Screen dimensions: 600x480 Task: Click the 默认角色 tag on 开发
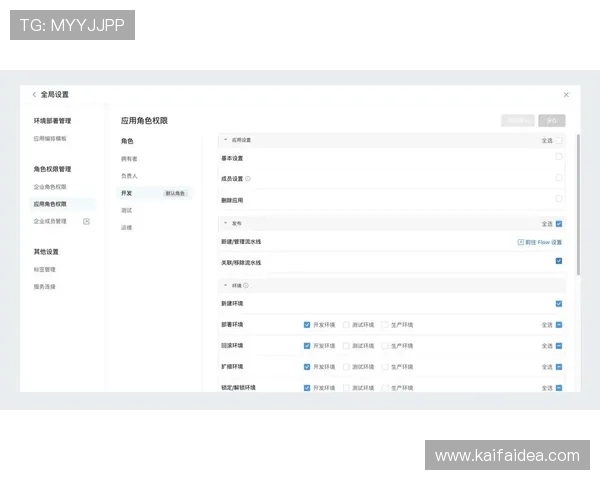pyautogui.click(x=175, y=193)
